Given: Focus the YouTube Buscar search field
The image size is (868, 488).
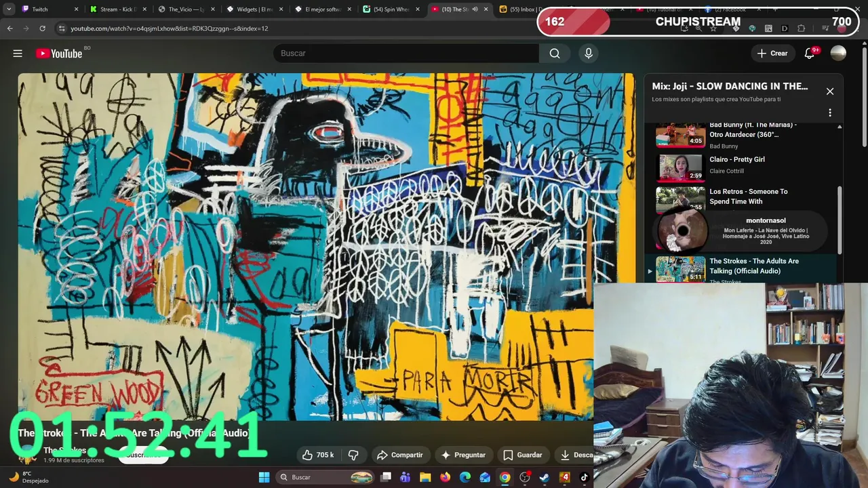Looking at the screenshot, I should click(x=406, y=54).
